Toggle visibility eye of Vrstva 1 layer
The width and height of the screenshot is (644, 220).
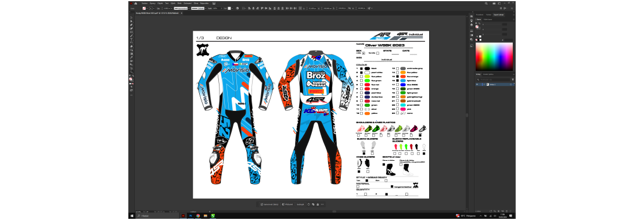click(x=477, y=85)
